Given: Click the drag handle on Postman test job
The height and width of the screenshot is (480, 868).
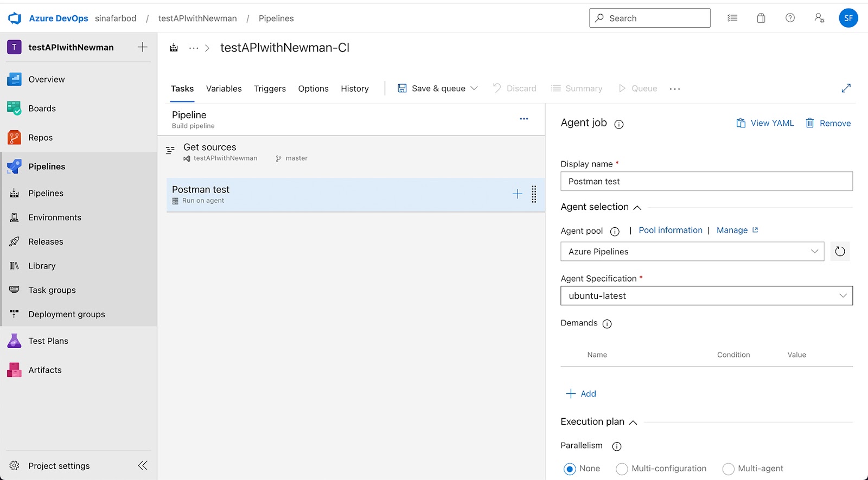Looking at the screenshot, I should [534, 194].
